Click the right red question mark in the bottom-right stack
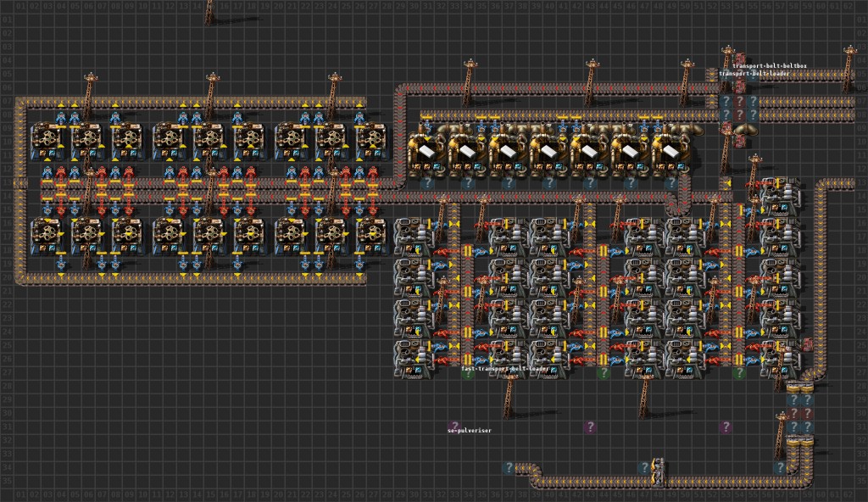Viewport: 868px width, 502px height. tap(807, 413)
